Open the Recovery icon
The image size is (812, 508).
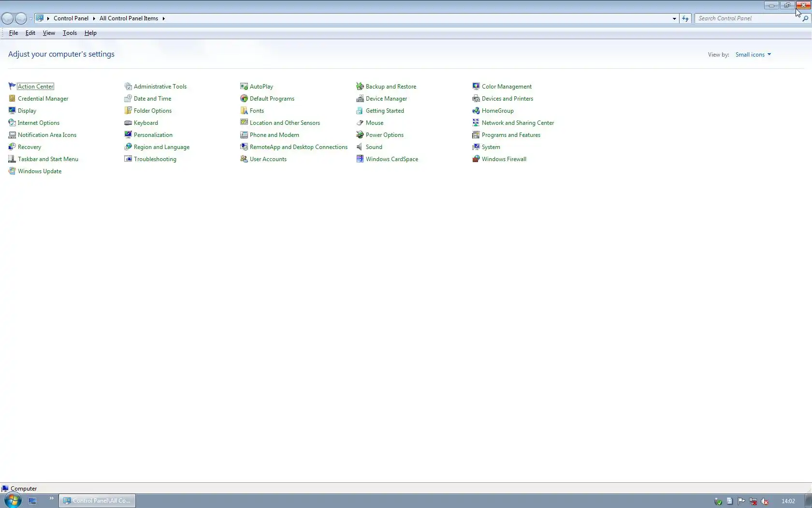(12, 147)
